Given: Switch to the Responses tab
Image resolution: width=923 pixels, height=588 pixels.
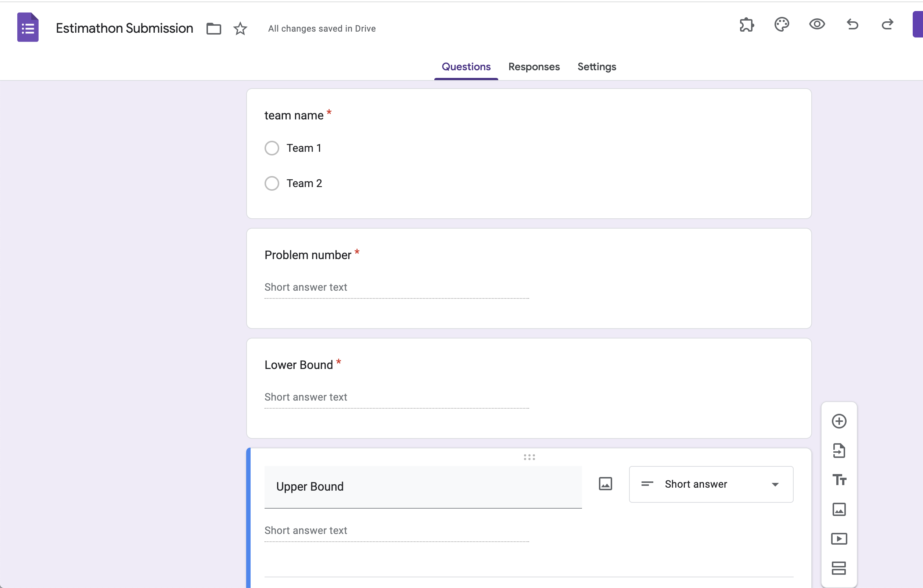Looking at the screenshot, I should point(534,67).
